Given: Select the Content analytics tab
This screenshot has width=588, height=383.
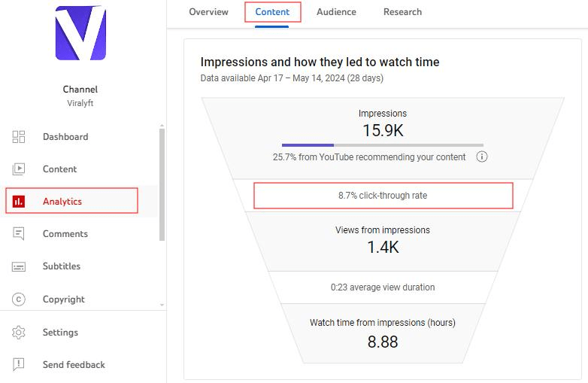Looking at the screenshot, I should pyautogui.click(x=272, y=12).
